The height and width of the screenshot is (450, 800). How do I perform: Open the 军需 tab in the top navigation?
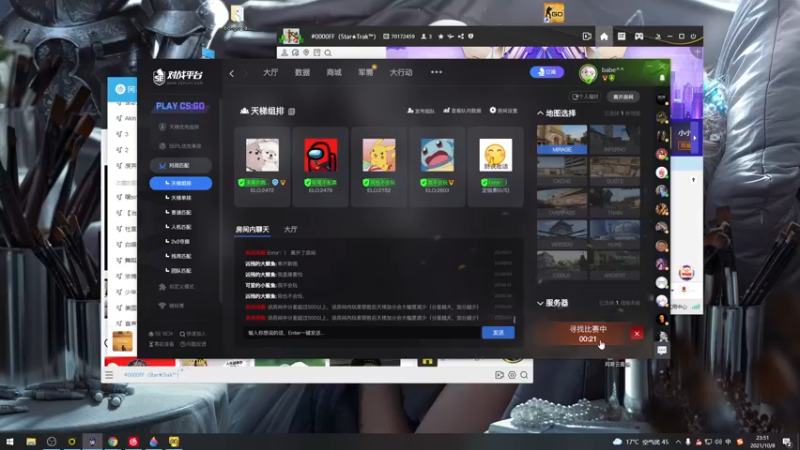pyautogui.click(x=365, y=72)
